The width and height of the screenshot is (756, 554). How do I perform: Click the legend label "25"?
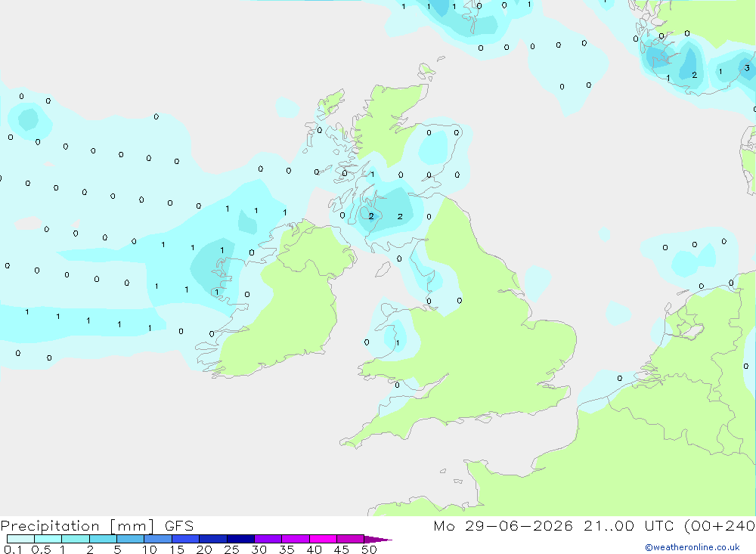pos(231,549)
